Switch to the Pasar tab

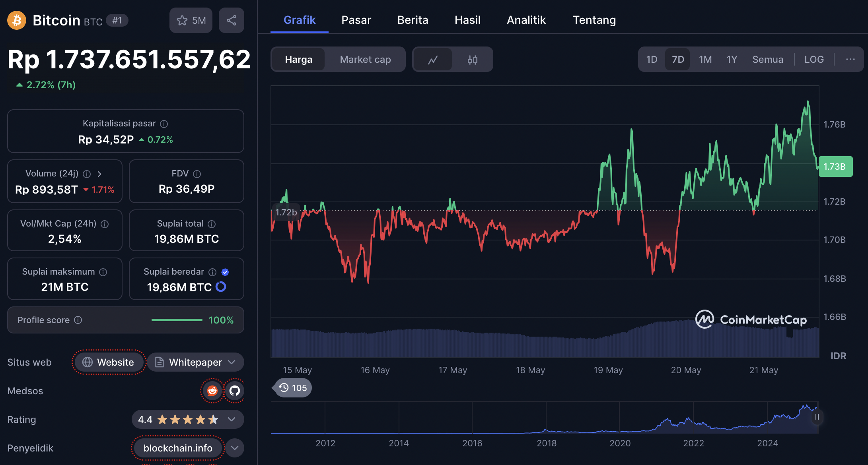tap(356, 19)
